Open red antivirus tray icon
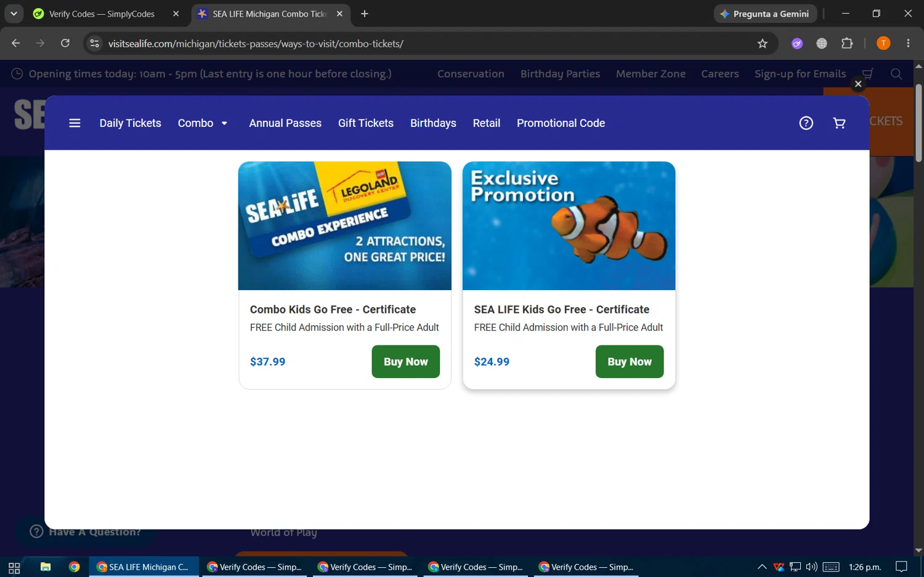The height and width of the screenshot is (577, 924). (779, 567)
